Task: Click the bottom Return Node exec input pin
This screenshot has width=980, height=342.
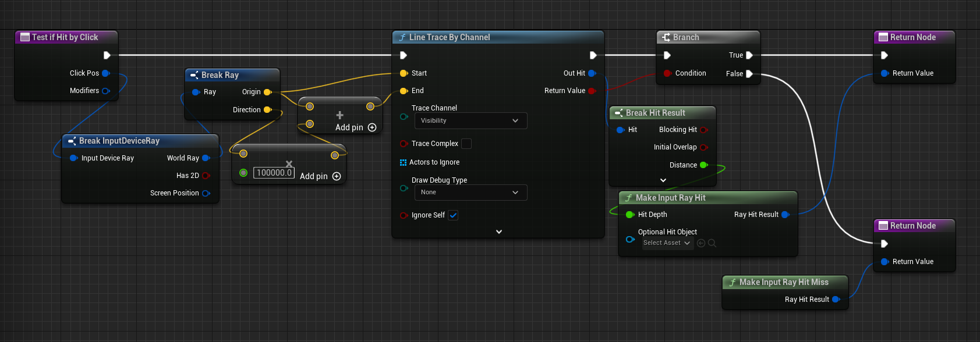Action: [x=885, y=244]
